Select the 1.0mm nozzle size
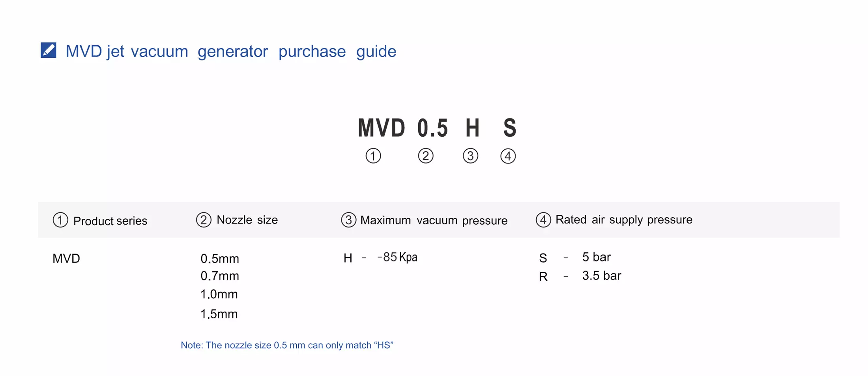The height and width of the screenshot is (376, 868). [219, 294]
